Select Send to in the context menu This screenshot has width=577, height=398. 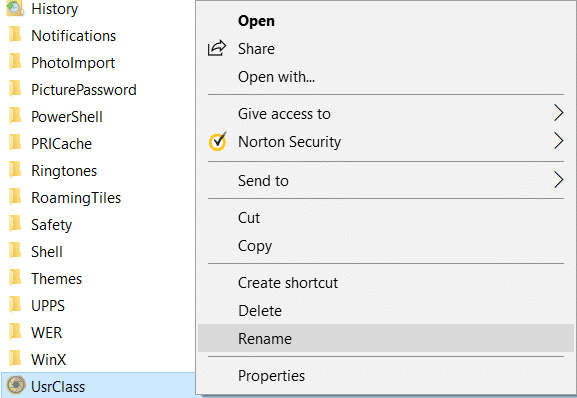[x=386, y=181]
